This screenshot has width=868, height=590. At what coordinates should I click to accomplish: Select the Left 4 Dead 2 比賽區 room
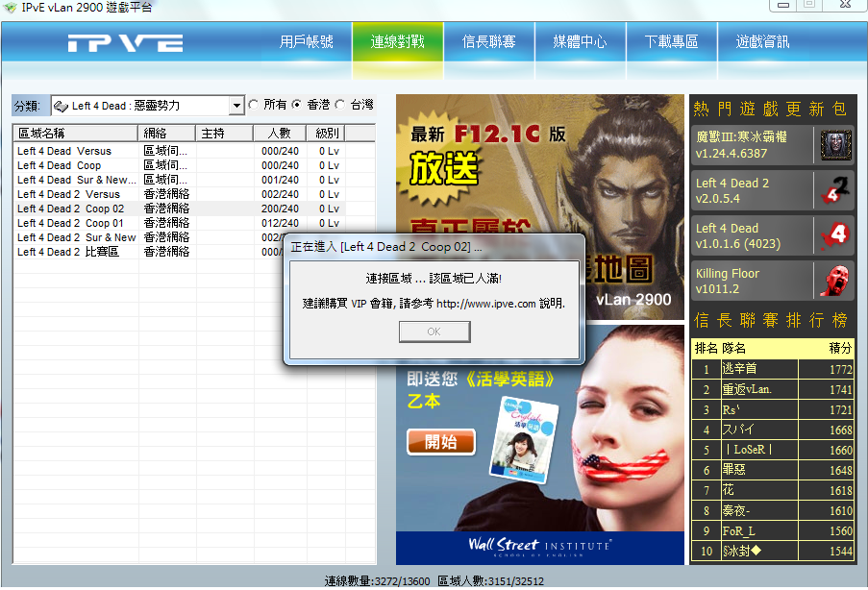148,252
